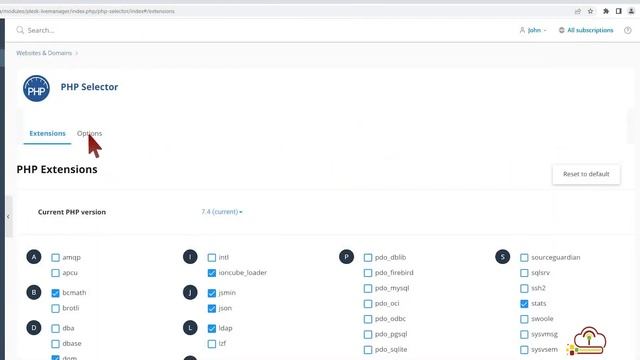Uncheck the ldap extension checkbox
This screenshot has width=640, height=360.
(212, 328)
